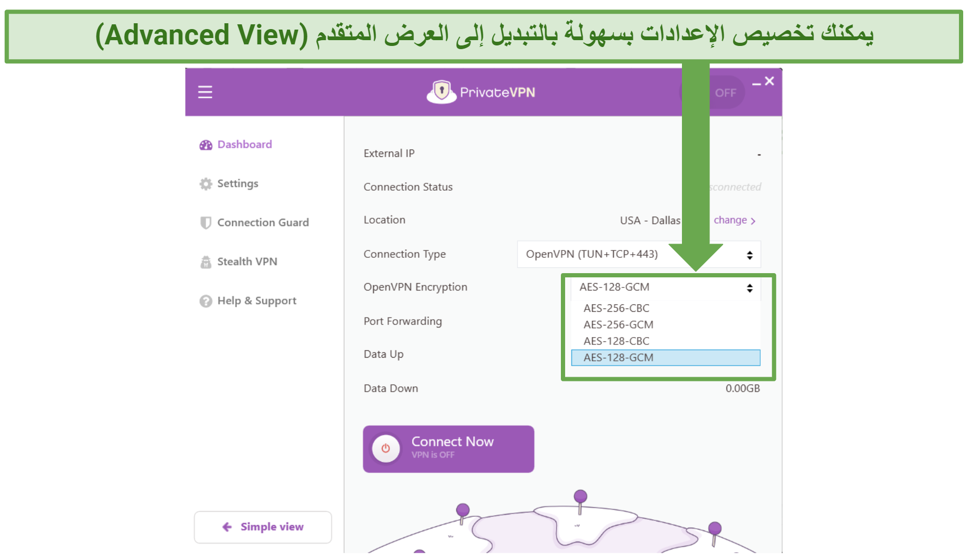Image resolution: width=969 pixels, height=560 pixels.
Task: Click the Data Up label
Action: coord(384,354)
